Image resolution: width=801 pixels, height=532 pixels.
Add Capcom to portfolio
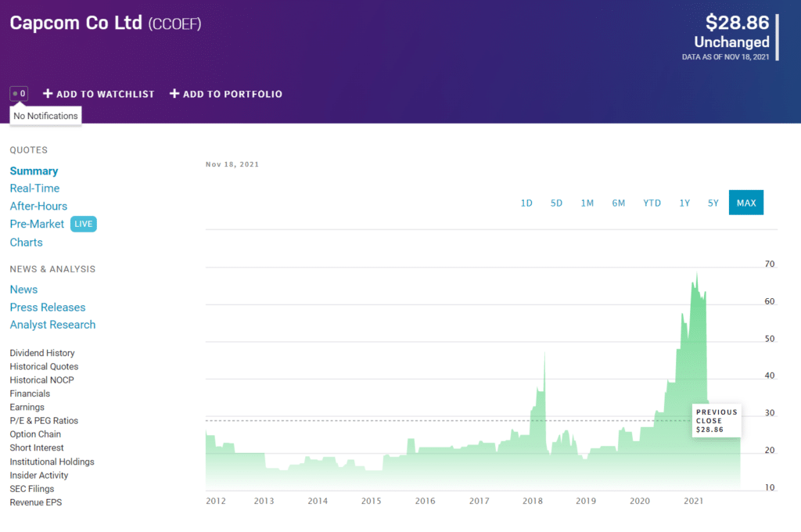226,94
